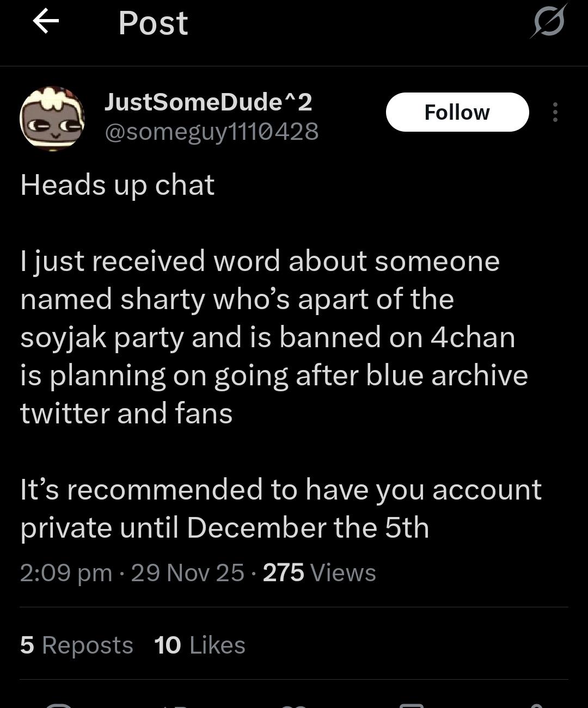This screenshot has height=708, width=588.
Task: Tap the share icon below the post
Action: 536,705
